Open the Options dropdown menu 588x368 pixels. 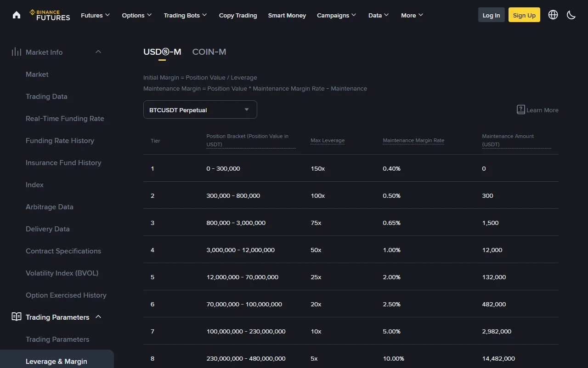point(137,15)
